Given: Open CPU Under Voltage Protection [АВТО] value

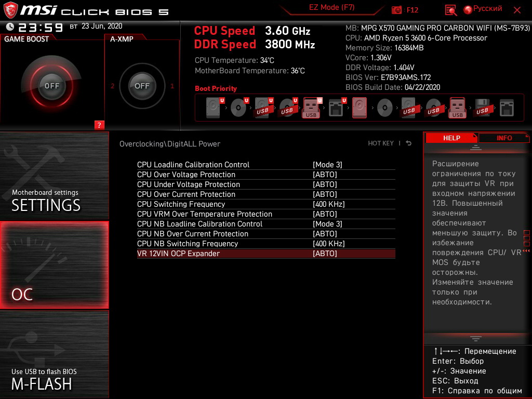Looking at the screenshot, I should pyautogui.click(x=325, y=184).
